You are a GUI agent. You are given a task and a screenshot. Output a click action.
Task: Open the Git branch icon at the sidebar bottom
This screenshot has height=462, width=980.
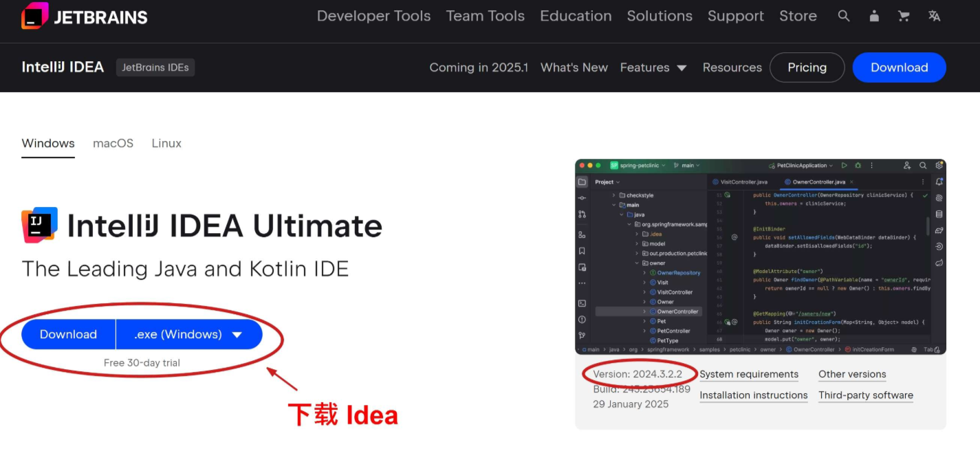(582, 335)
